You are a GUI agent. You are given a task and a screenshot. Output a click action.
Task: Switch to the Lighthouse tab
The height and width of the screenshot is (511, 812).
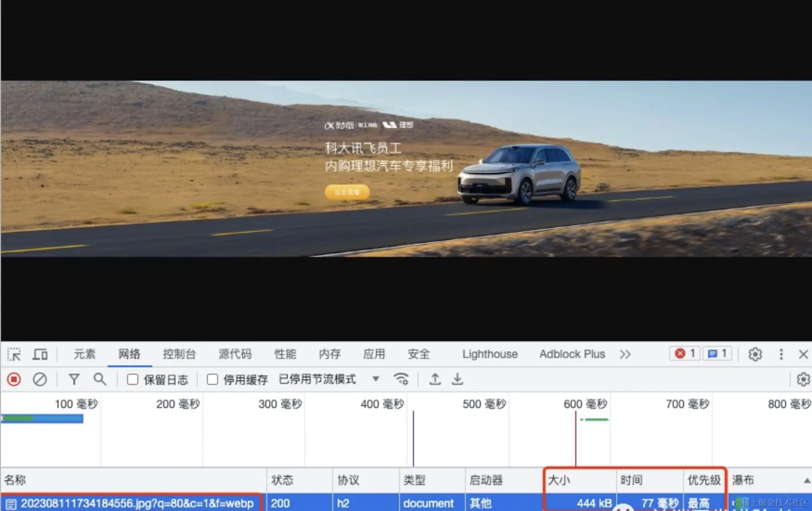490,354
